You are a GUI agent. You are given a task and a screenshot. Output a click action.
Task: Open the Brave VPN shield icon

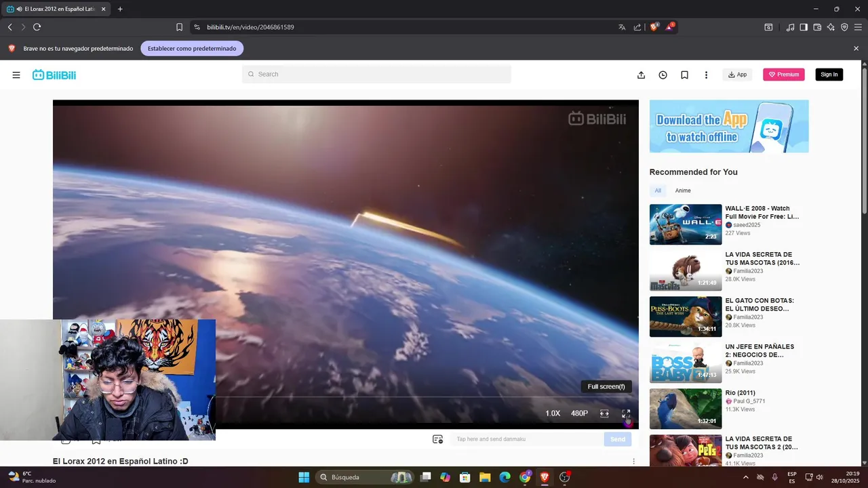point(844,27)
